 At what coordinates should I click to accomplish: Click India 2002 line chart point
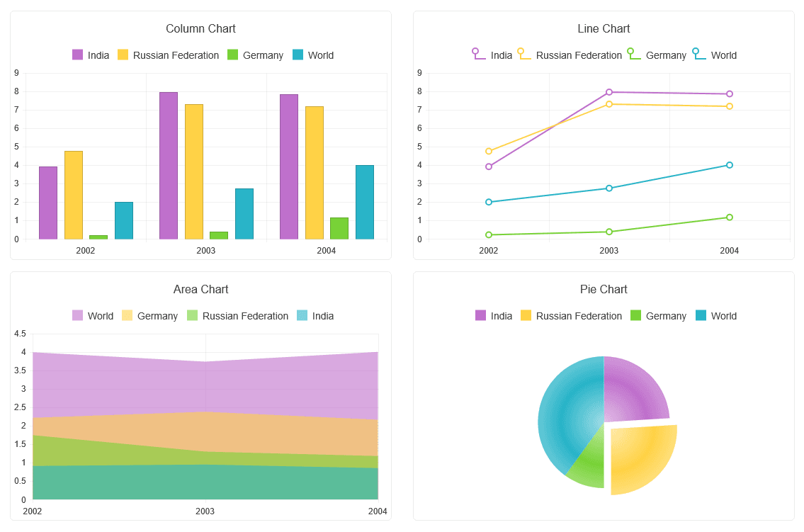click(489, 166)
